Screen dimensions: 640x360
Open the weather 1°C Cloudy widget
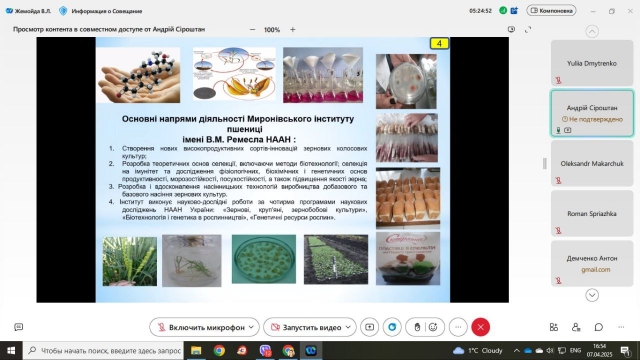click(478, 351)
